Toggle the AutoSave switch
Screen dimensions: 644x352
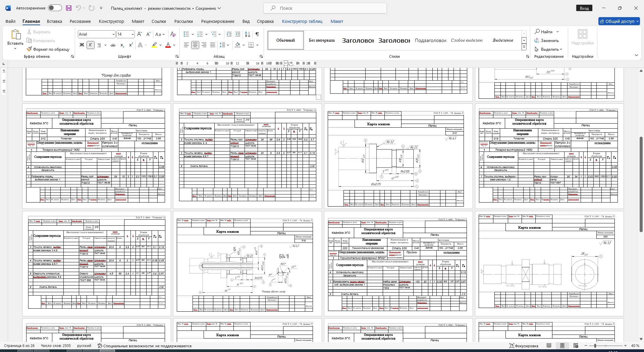(55, 8)
